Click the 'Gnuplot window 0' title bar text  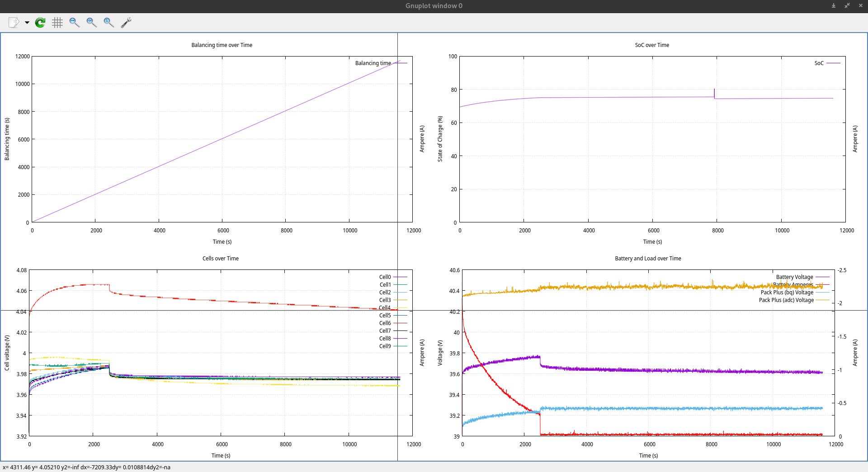434,6
